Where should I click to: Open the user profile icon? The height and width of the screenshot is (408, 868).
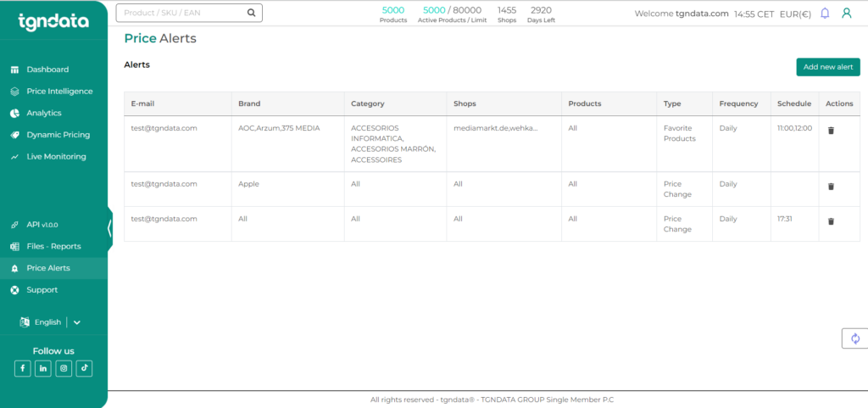coord(847,14)
